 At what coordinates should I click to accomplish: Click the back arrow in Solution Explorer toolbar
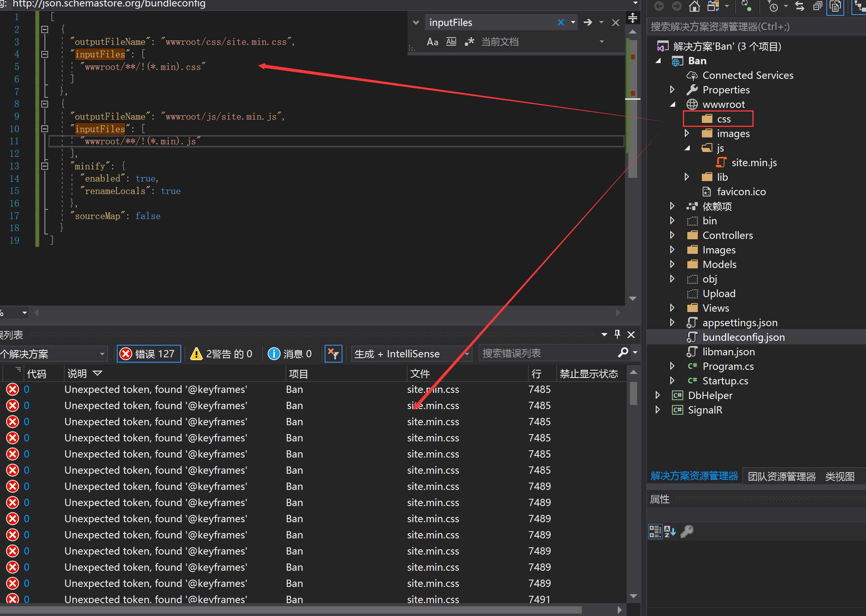coord(659,6)
